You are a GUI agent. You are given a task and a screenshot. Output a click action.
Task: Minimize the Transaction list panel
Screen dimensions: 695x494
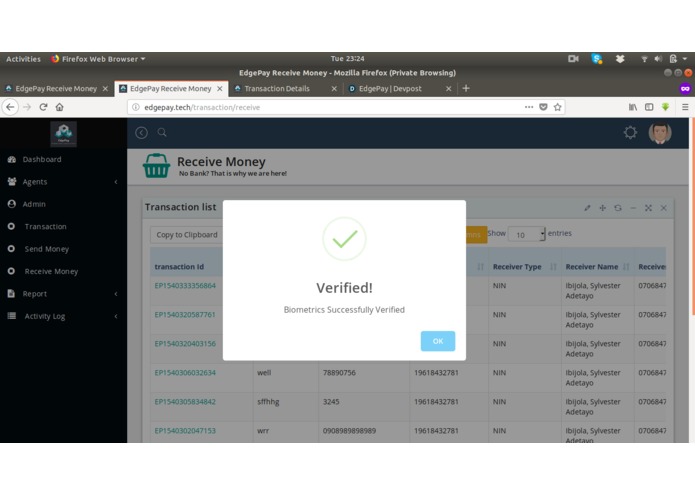pos(633,208)
